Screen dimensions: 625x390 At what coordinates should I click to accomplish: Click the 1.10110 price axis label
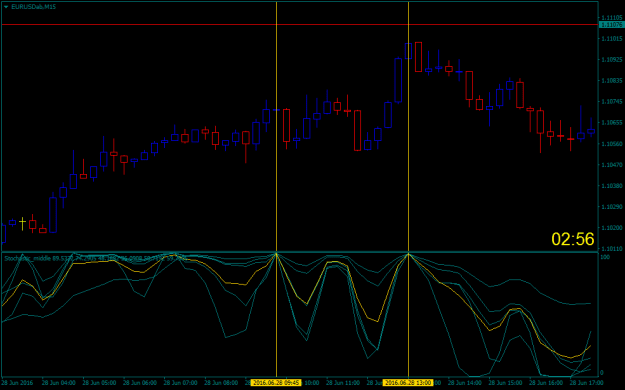coord(612,249)
